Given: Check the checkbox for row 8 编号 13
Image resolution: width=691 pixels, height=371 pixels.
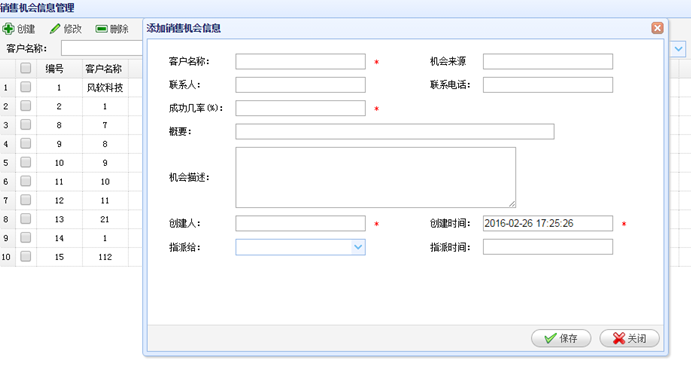Looking at the screenshot, I should [26, 219].
